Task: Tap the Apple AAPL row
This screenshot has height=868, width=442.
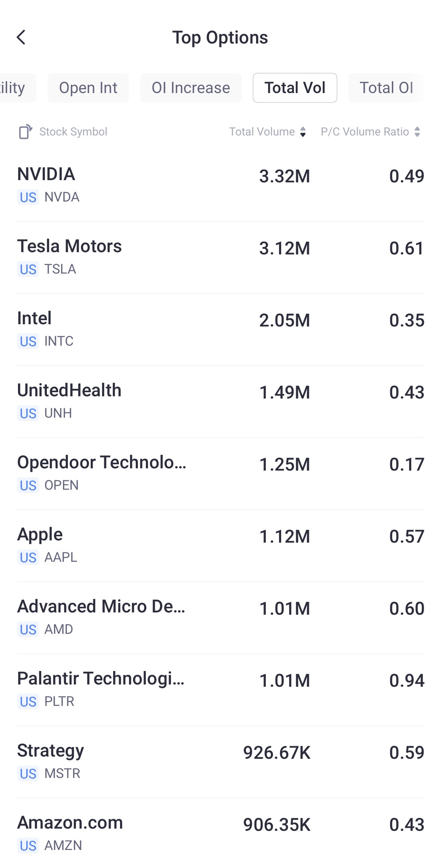Action: point(221,545)
